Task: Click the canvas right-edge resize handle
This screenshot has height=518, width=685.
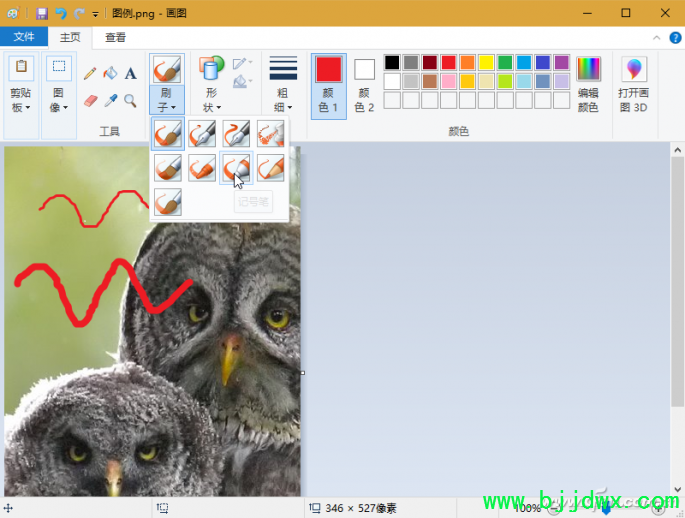Action: tap(303, 373)
